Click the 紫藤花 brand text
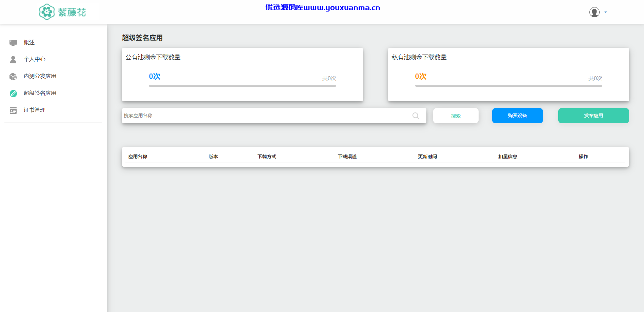 72,13
